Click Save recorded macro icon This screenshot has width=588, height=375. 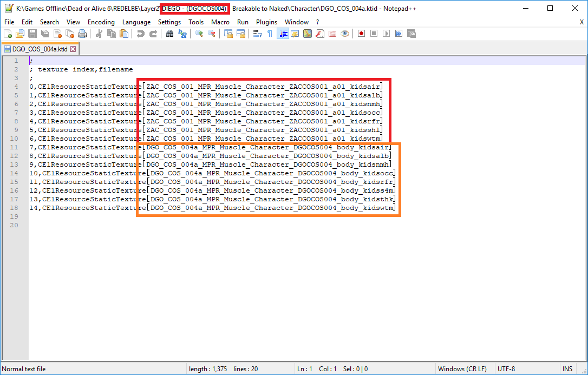coord(411,34)
